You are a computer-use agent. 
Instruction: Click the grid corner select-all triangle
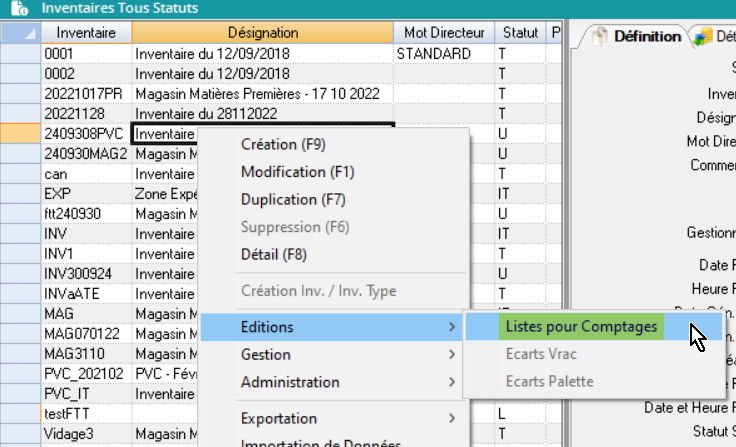(20, 34)
